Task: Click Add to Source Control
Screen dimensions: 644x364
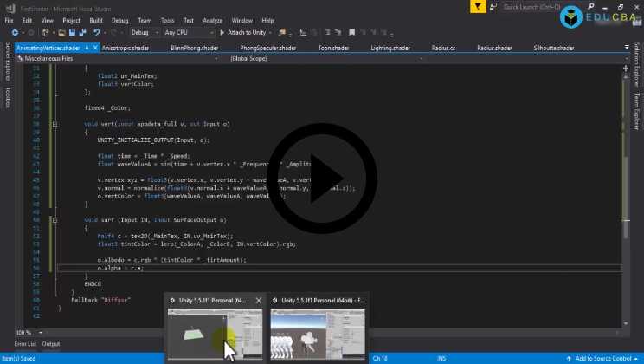Action: click(602, 358)
